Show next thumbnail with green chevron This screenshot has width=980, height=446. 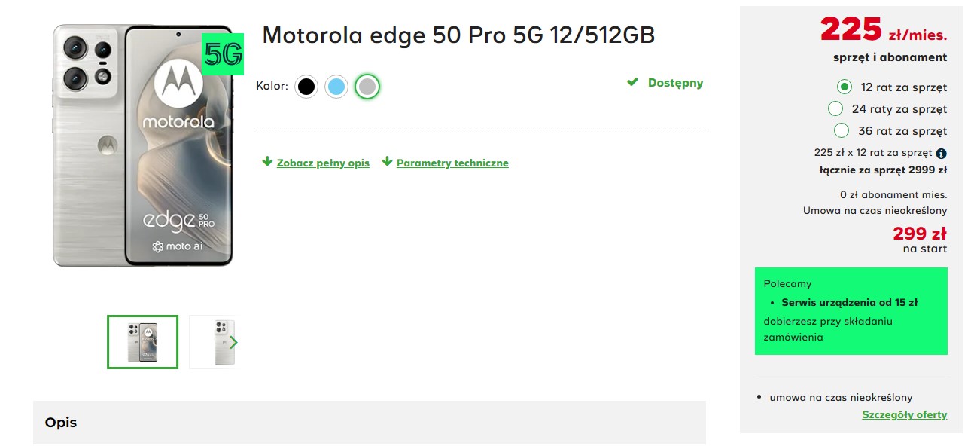pos(233,343)
